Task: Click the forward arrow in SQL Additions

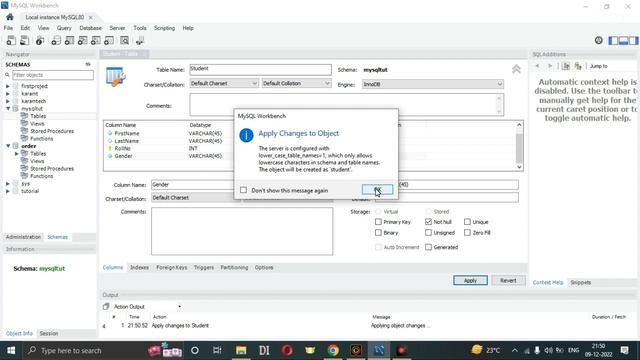Action: (550, 66)
